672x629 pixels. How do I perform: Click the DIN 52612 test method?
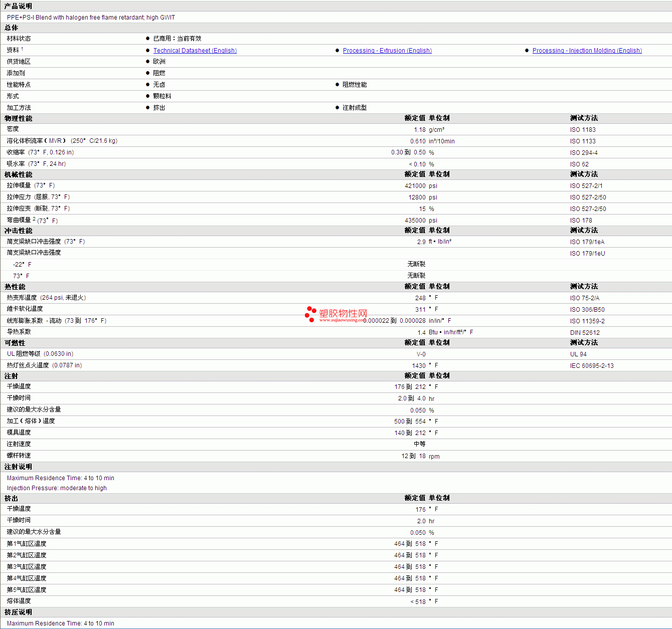point(585,333)
